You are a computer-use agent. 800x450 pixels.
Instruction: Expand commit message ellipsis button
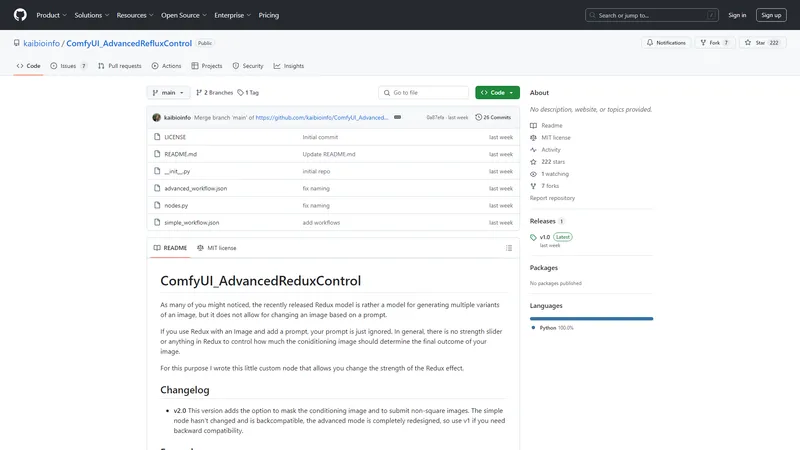397,117
